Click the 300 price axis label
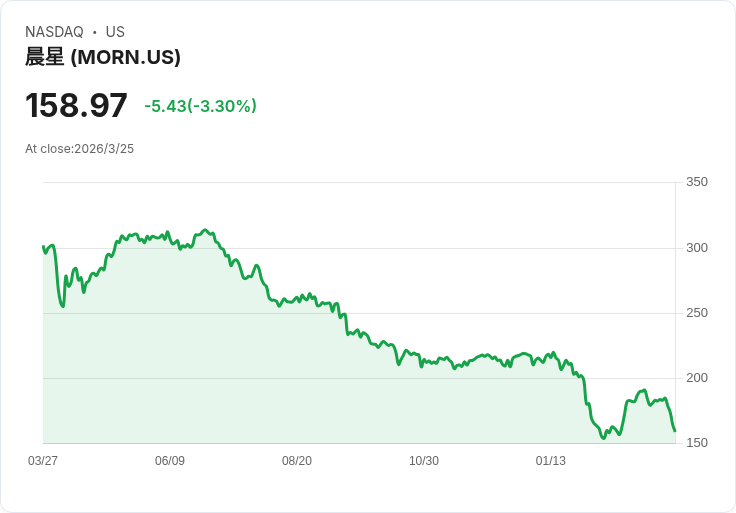The image size is (736, 513). pyautogui.click(x=697, y=248)
